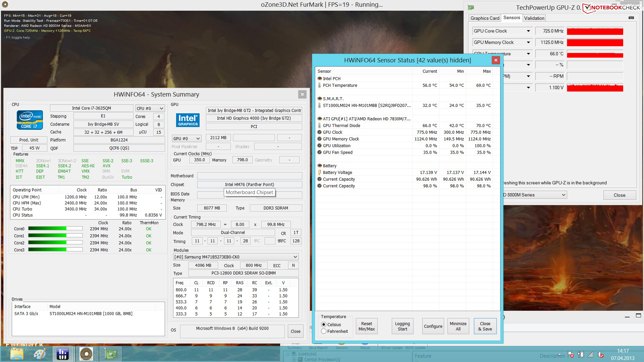
Task: Click the Configure button in sensor window
Action: (433, 326)
